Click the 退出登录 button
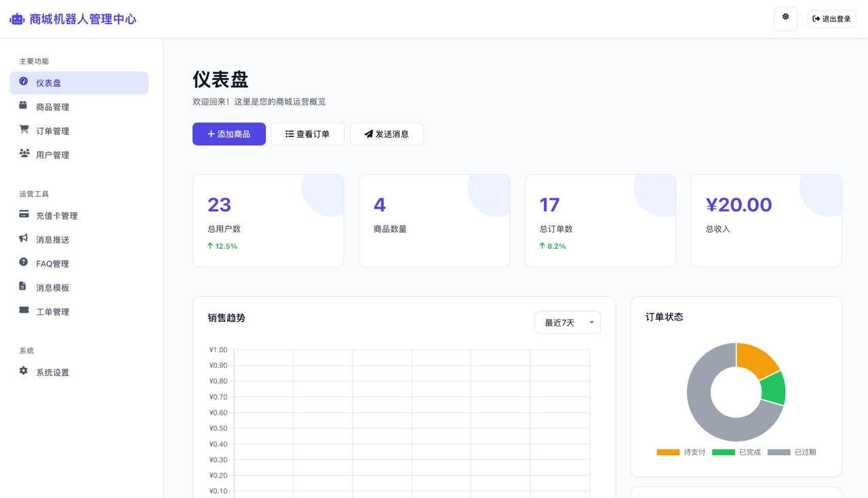This screenshot has height=498, width=868. (831, 18)
